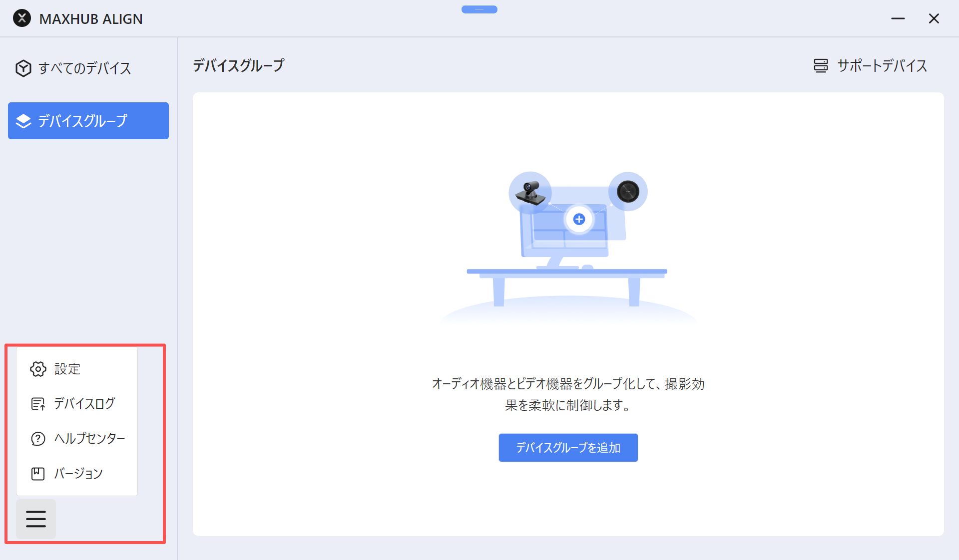959x560 pixels.
Task: Click the settings gear icon
Action: [38, 369]
